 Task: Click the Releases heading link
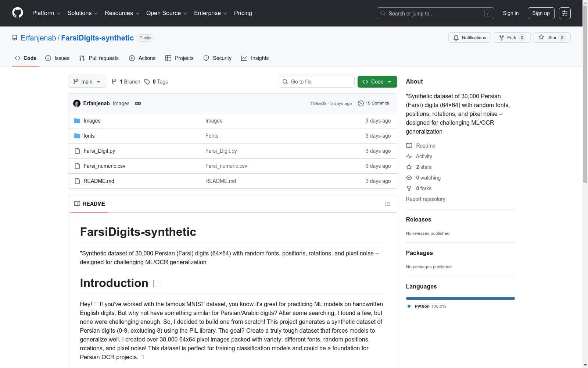pyautogui.click(x=419, y=219)
